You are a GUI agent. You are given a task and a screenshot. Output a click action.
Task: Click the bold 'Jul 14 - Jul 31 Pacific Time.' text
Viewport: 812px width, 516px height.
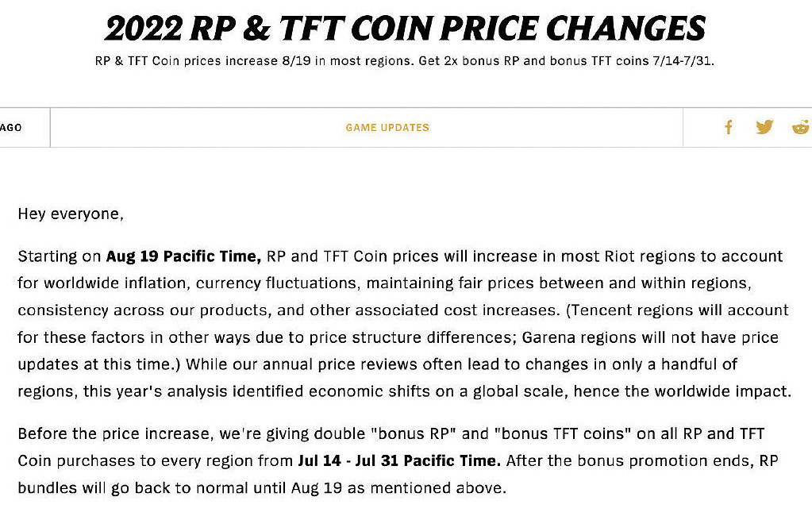(399, 460)
